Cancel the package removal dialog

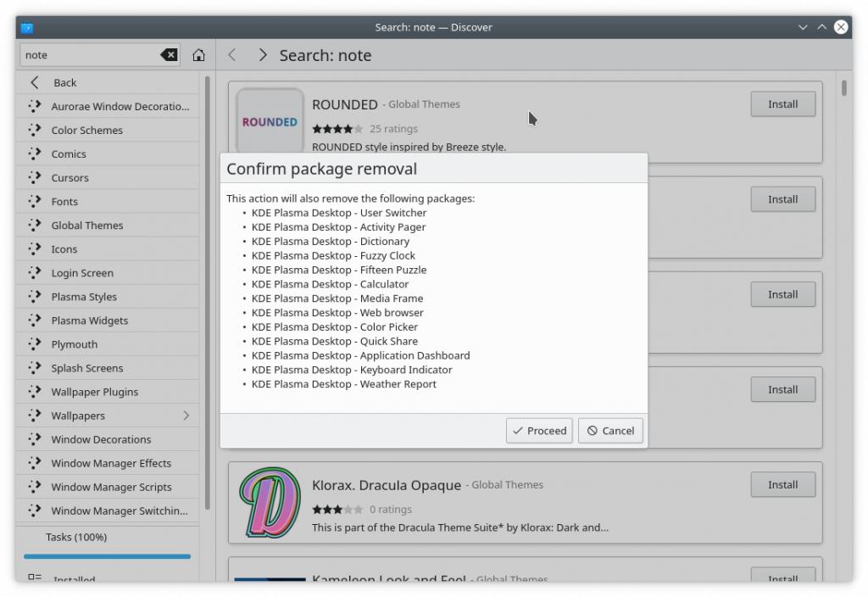point(610,431)
